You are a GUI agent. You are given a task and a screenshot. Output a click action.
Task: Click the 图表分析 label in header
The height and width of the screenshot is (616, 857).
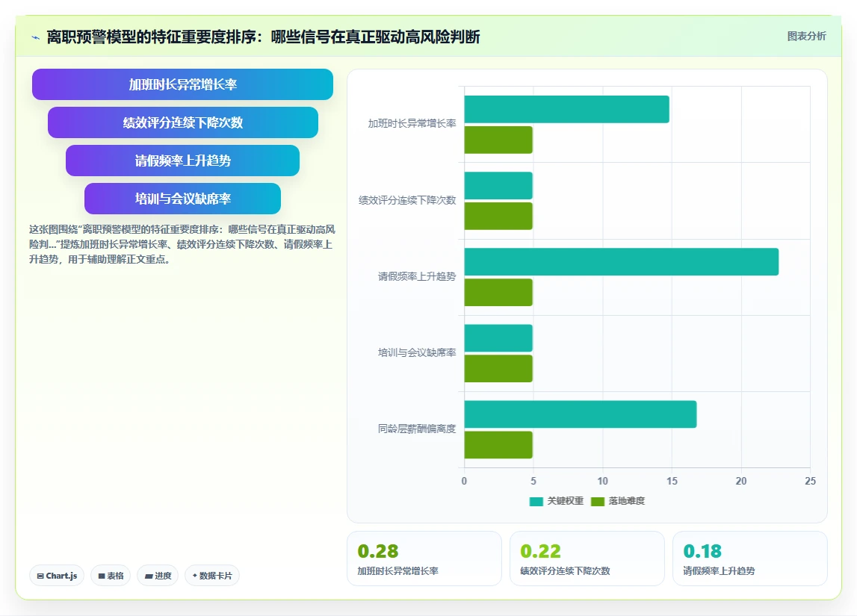coord(806,36)
